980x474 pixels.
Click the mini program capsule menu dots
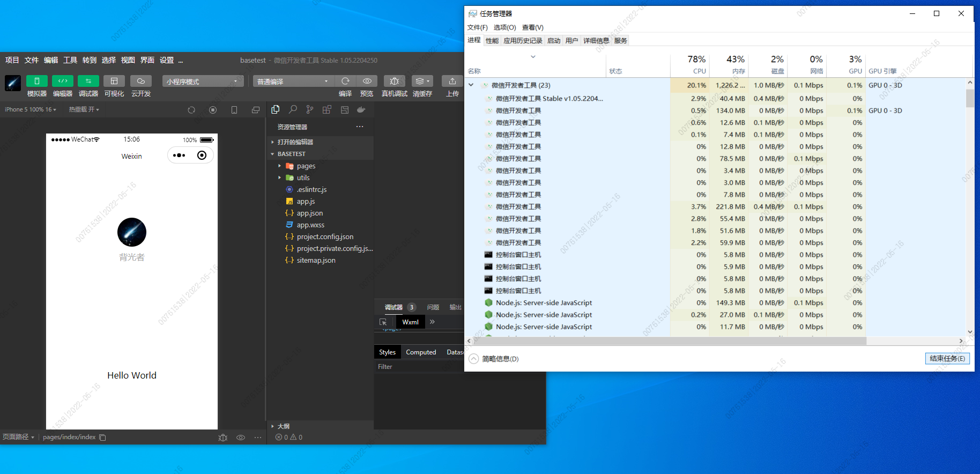point(179,155)
